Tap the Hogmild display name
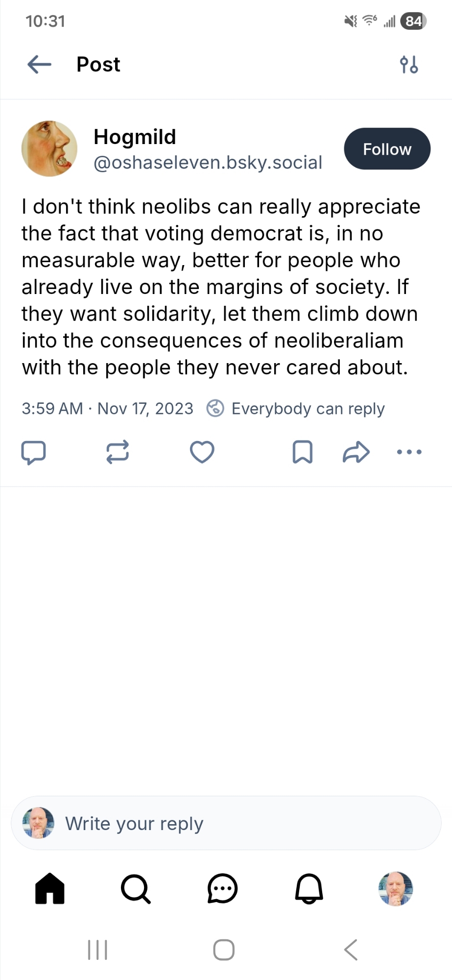Viewport: 452px width, 980px height. [x=135, y=137]
